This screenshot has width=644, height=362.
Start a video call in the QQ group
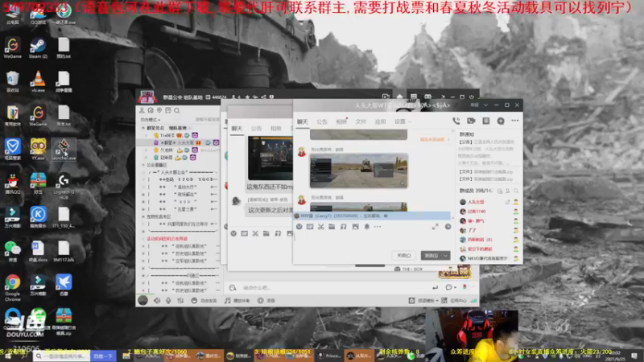click(x=471, y=121)
